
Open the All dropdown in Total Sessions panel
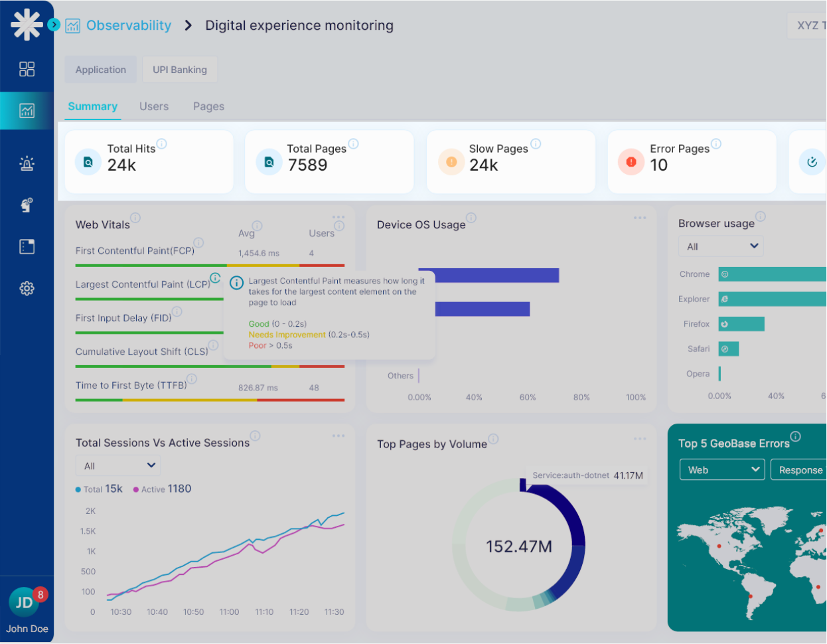point(118,465)
